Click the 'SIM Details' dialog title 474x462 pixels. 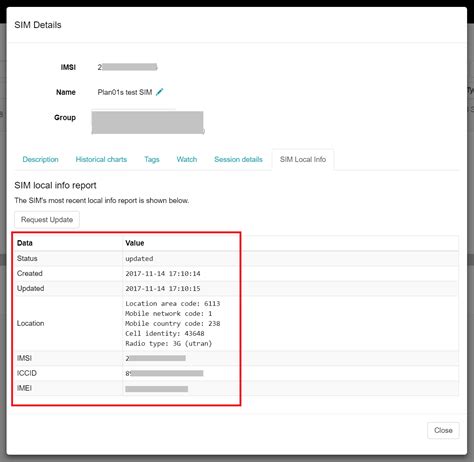[x=38, y=25]
